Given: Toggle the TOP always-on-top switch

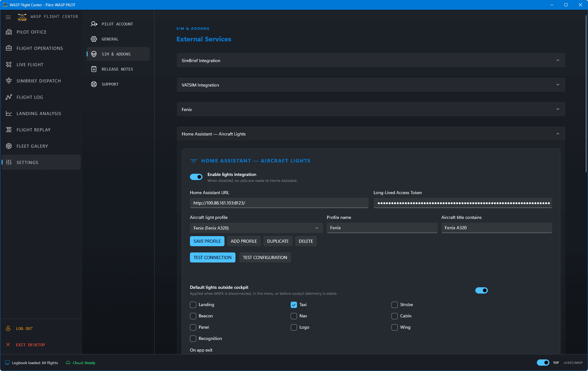Looking at the screenshot, I should click(x=543, y=363).
